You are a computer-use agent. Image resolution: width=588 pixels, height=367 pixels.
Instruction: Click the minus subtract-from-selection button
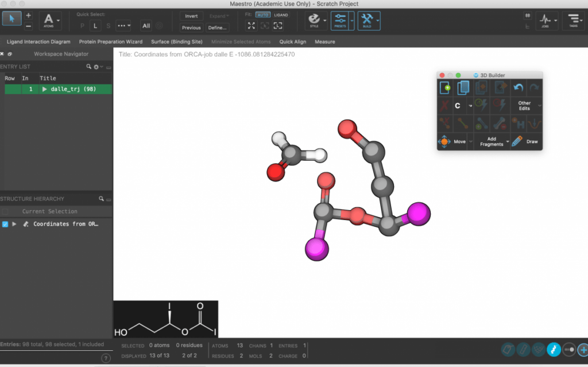coord(29,26)
